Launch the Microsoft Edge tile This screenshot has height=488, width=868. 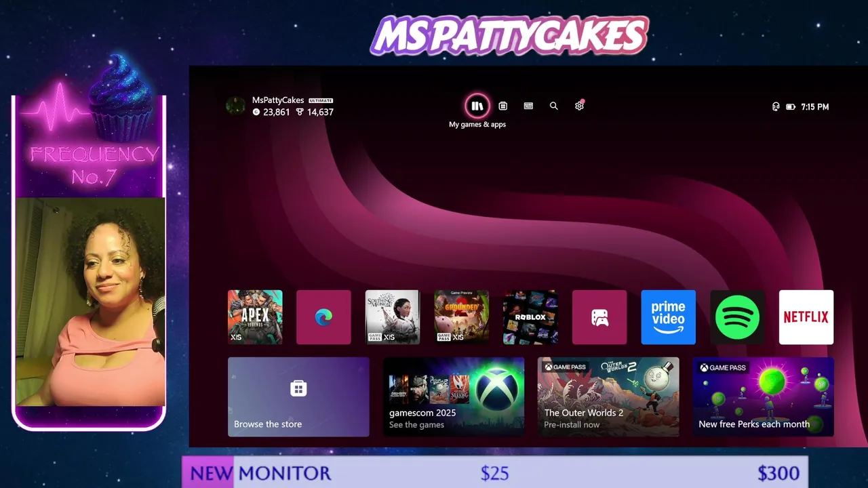[x=324, y=317]
